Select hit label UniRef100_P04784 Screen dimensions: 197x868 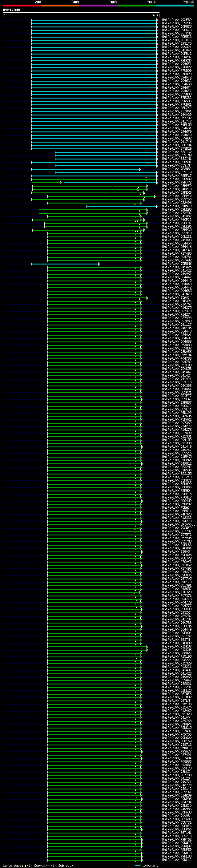point(177,802)
